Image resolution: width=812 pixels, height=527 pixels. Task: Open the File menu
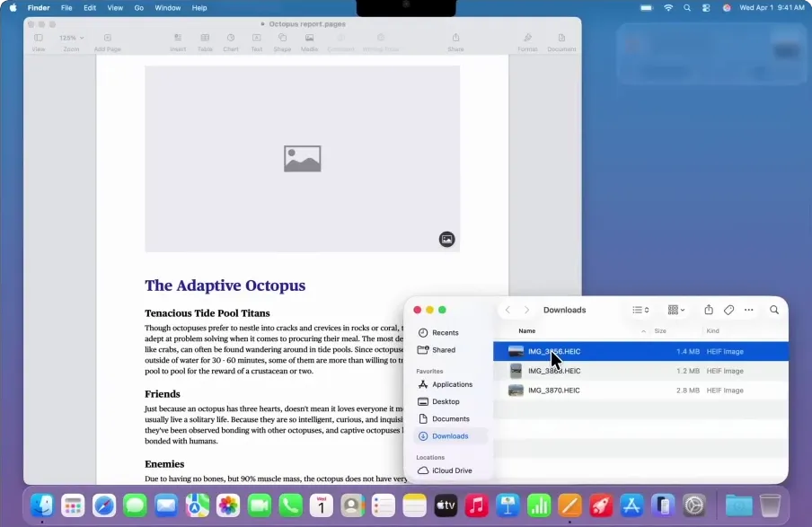[x=66, y=8]
